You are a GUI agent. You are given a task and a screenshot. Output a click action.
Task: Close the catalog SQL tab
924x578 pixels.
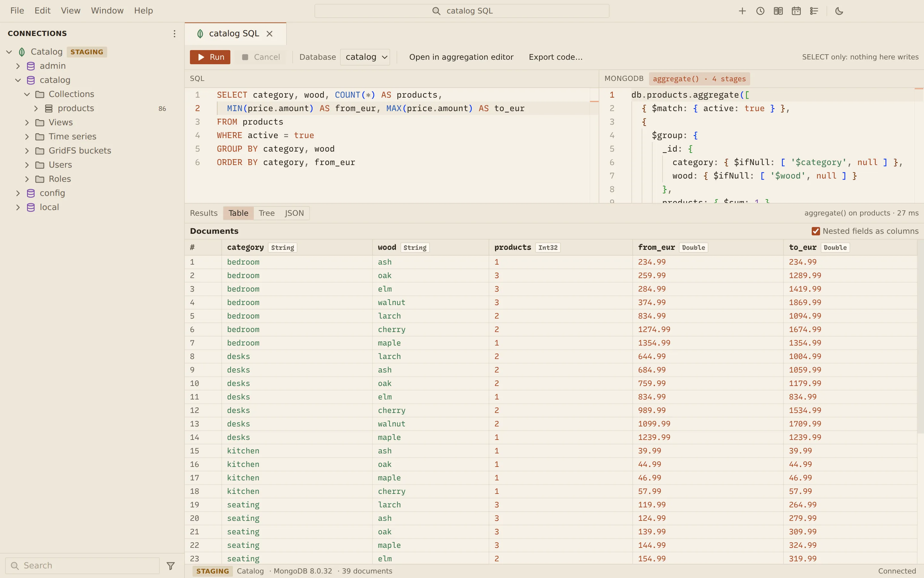point(269,34)
